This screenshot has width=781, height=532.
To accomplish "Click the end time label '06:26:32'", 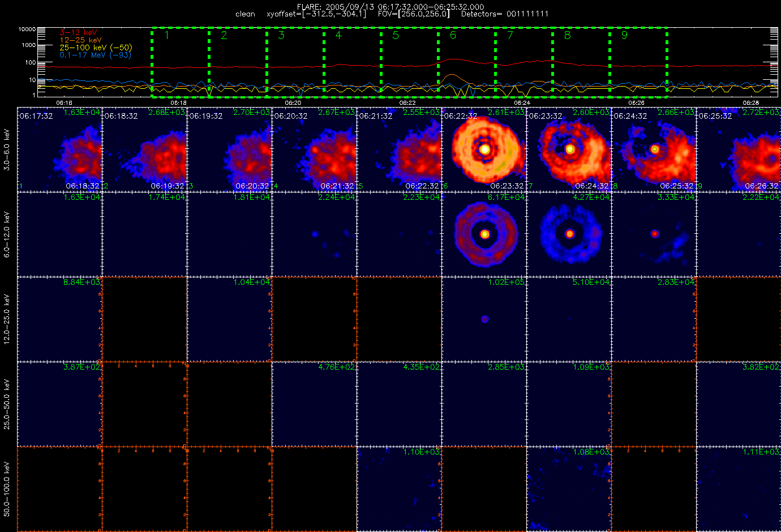I will point(762,186).
